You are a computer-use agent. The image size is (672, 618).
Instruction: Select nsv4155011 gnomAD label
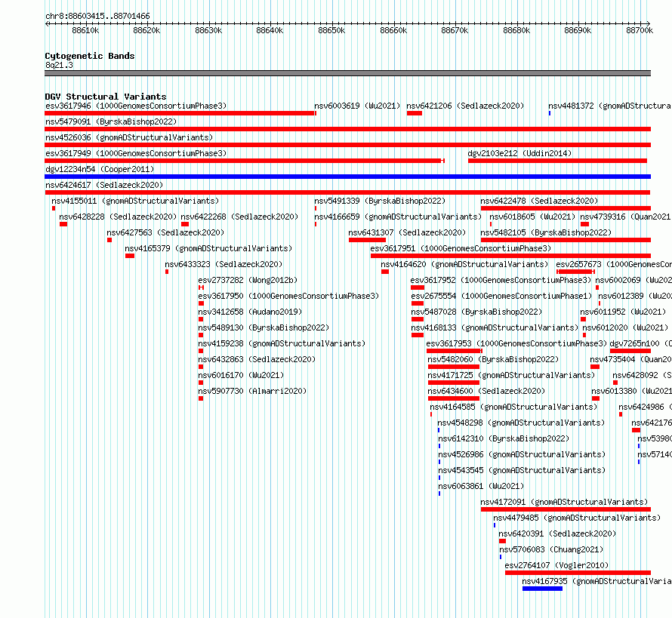point(135,201)
